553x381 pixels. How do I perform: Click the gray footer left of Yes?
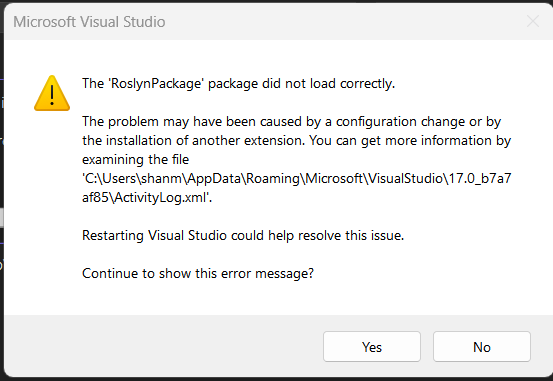162,346
